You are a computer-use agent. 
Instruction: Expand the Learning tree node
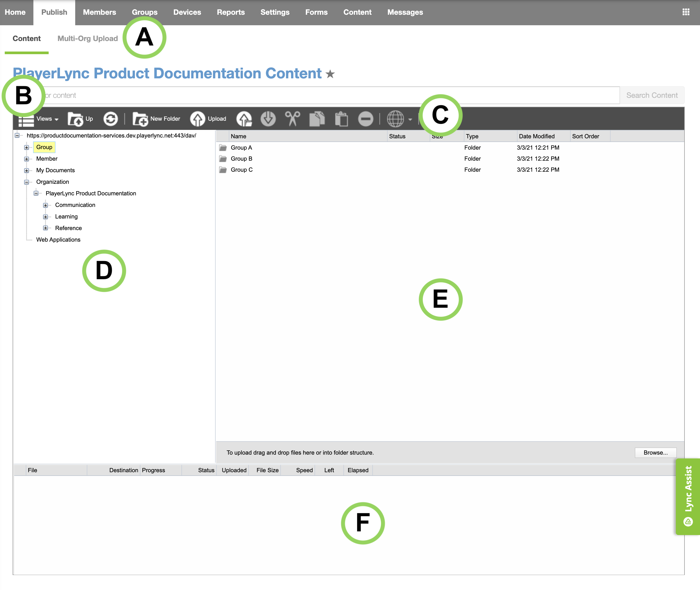(x=45, y=217)
